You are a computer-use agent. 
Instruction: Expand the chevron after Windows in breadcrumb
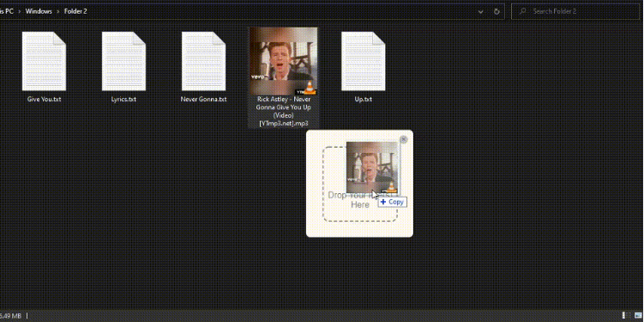click(58, 11)
